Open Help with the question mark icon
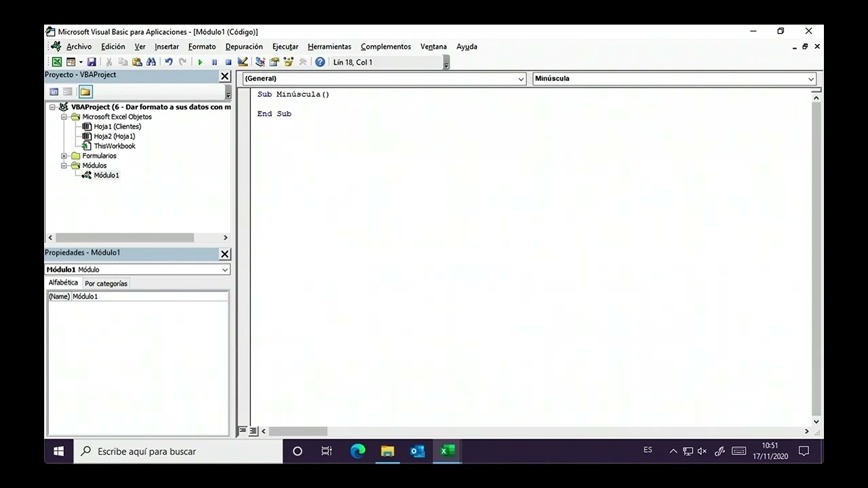The width and height of the screenshot is (868, 488). (x=320, y=62)
